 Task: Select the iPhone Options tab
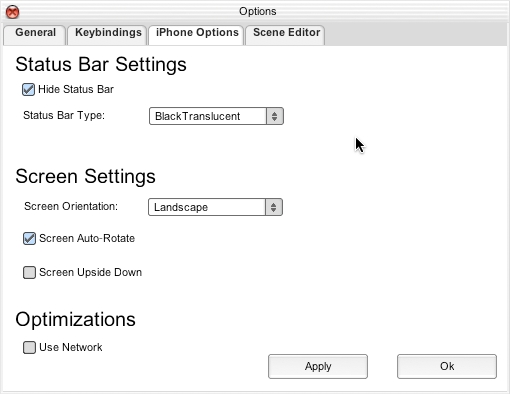point(196,35)
